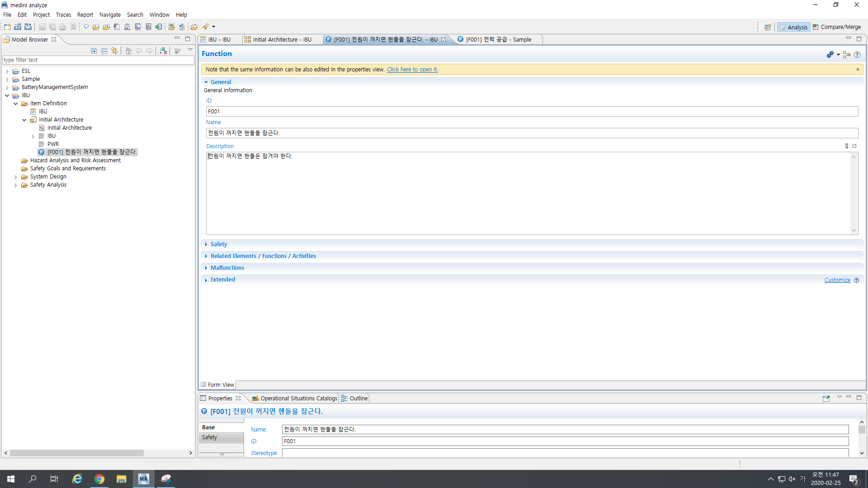Image resolution: width=868 pixels, height=488 pixels.
Task: Toggle alphabetical sorting in Model Browser
Action: click(163, 51)
